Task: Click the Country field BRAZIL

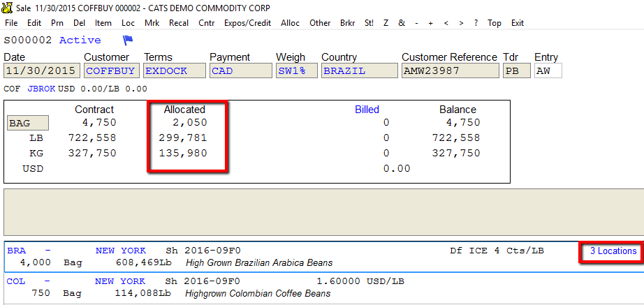Action: [x=360, y=70]
